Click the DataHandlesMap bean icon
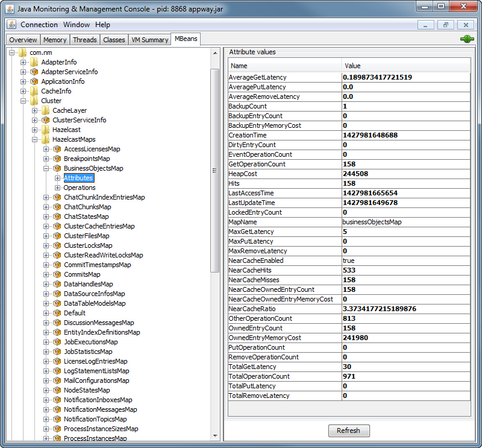The width and height of the screenshot is (482, 448). pos(57,284)
